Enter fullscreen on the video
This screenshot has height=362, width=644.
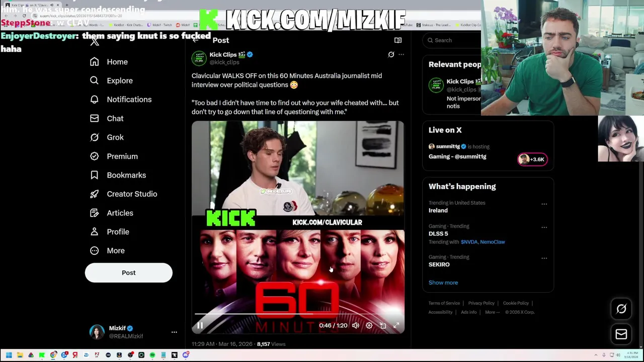click(x=396, y=326)
